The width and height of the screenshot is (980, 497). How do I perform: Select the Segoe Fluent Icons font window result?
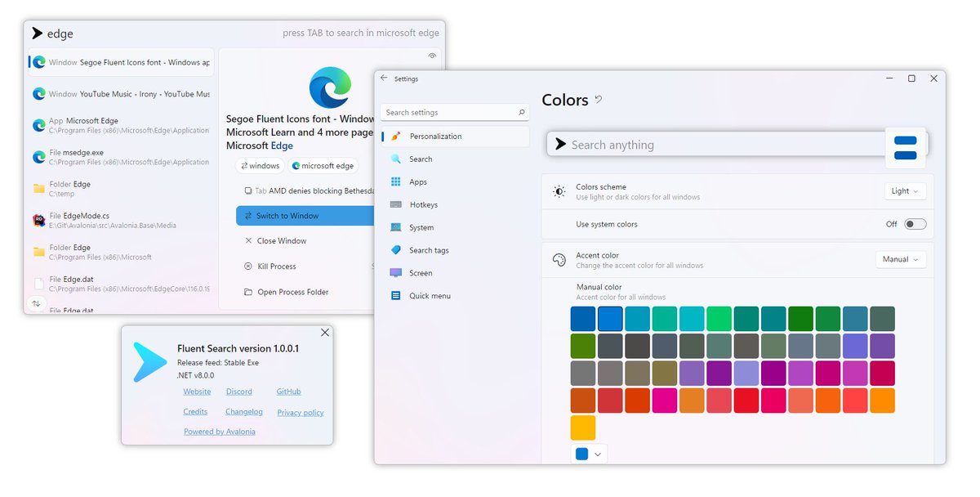point(121,62)
